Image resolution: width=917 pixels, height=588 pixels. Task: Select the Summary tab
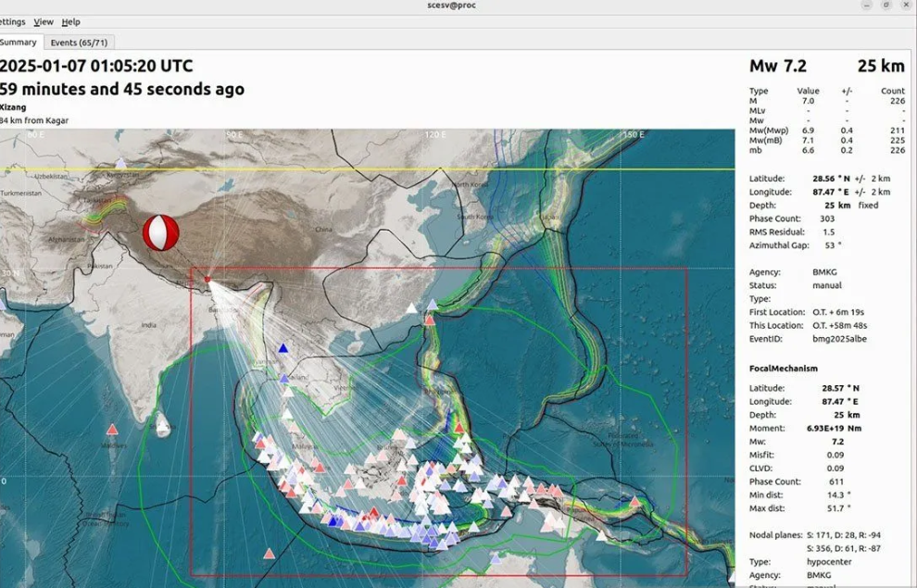pos(19,43)
